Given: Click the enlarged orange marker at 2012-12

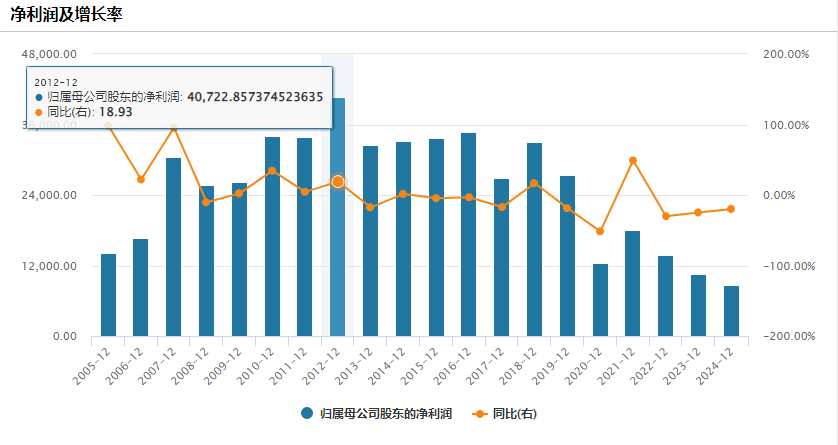Looking at the screenshot, I should (x=338, y=182).
